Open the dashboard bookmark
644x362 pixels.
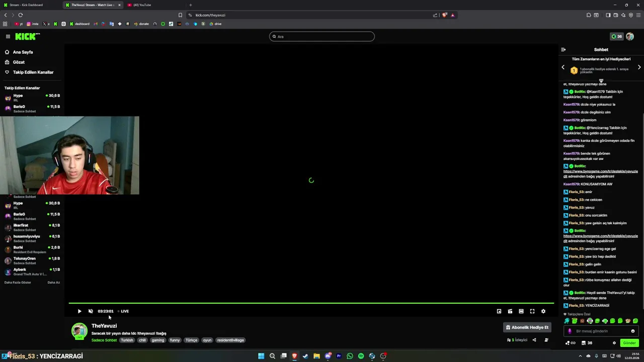pyautogui.click(x=79, y=24)
